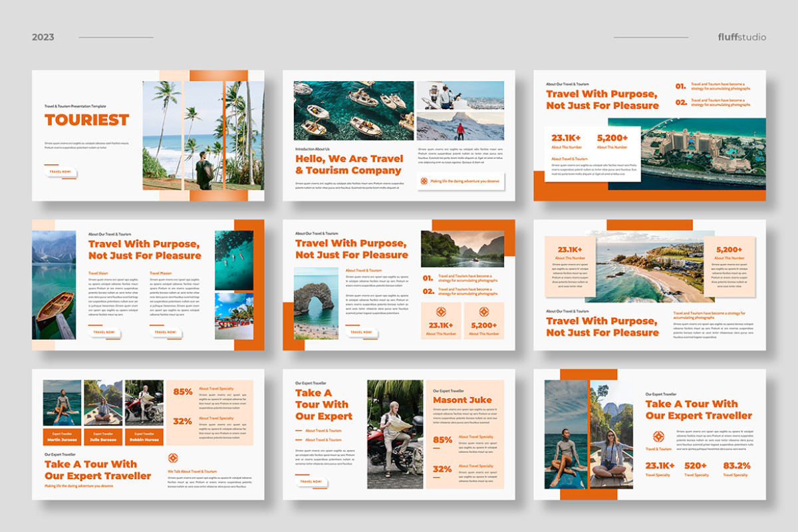
Task: Click the compass icon beside 'Making life the daring adventure'
Action: (x=424, y=180)
